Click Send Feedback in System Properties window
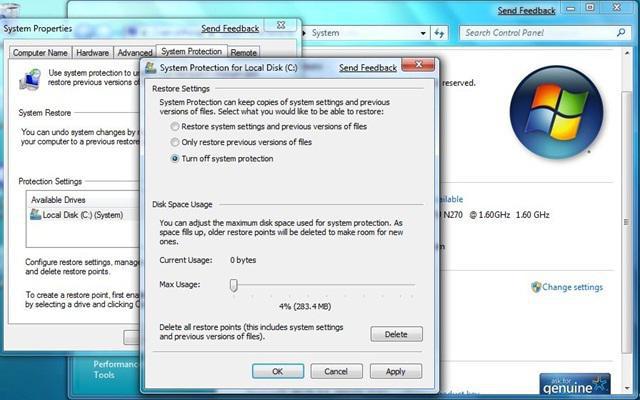Viewport: 640px width, 400px height. (230, 29)
